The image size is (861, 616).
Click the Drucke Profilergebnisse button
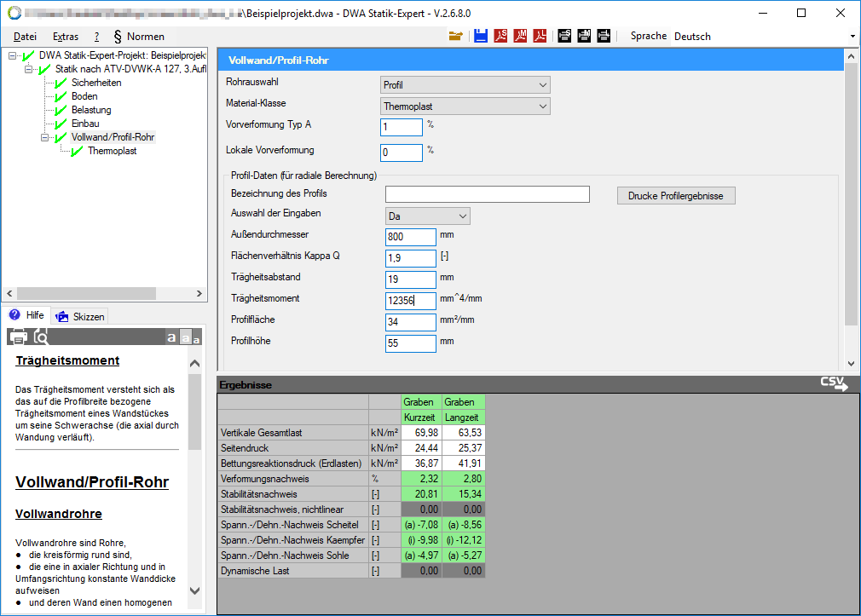point(675,196)
